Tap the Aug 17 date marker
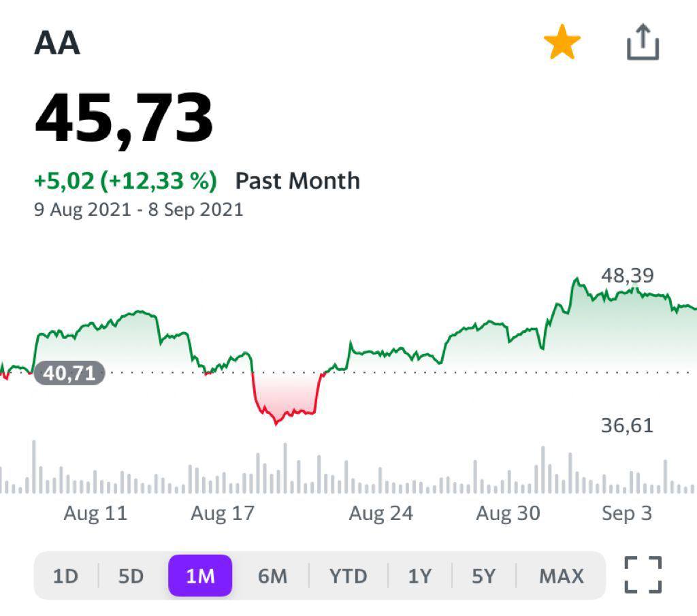The height and width of the screenshot is (616, 697). pos(222,513)
